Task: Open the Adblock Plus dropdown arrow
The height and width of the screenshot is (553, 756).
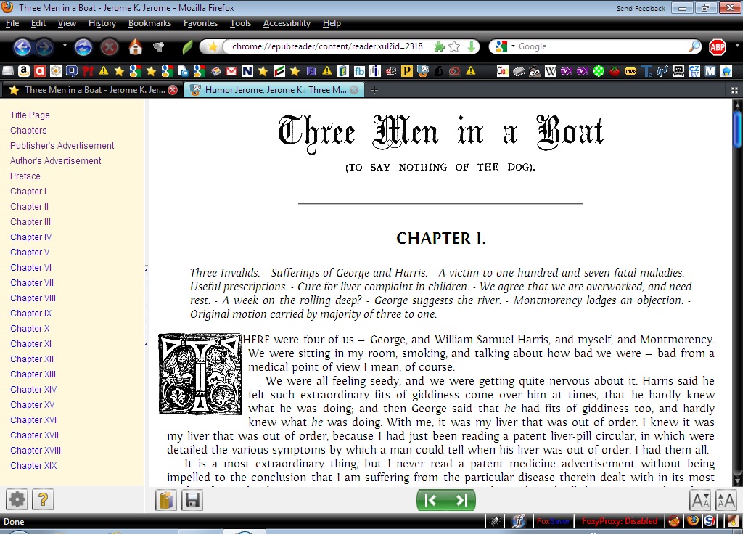Action: point(736,46)
